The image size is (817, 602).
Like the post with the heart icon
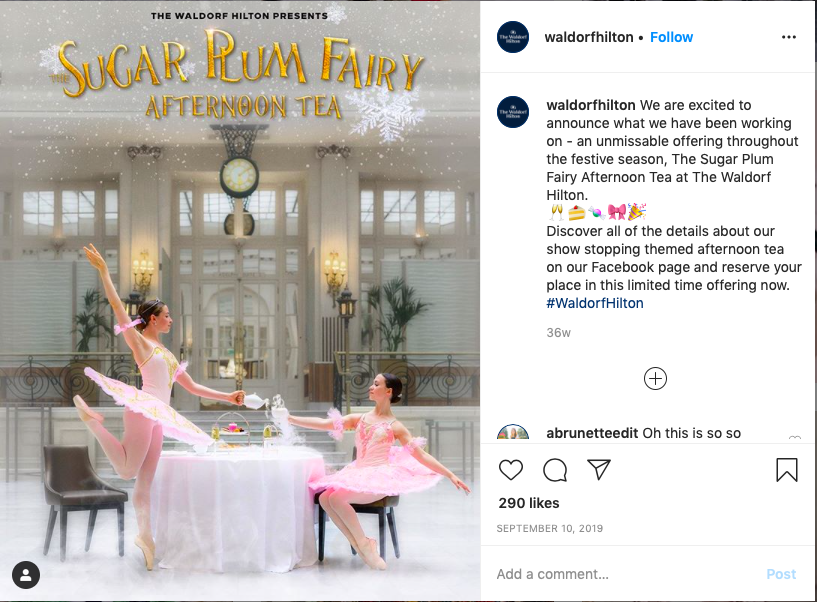click(x=511, y=470)
